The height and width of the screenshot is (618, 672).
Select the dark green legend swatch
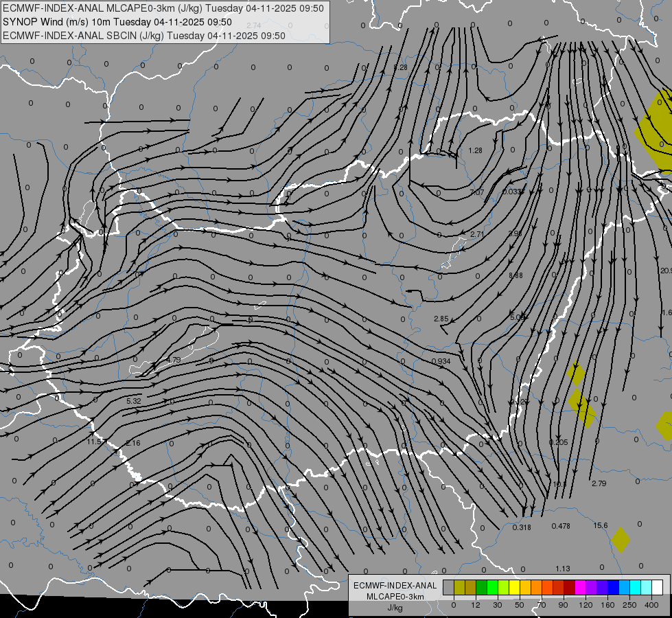481,588
